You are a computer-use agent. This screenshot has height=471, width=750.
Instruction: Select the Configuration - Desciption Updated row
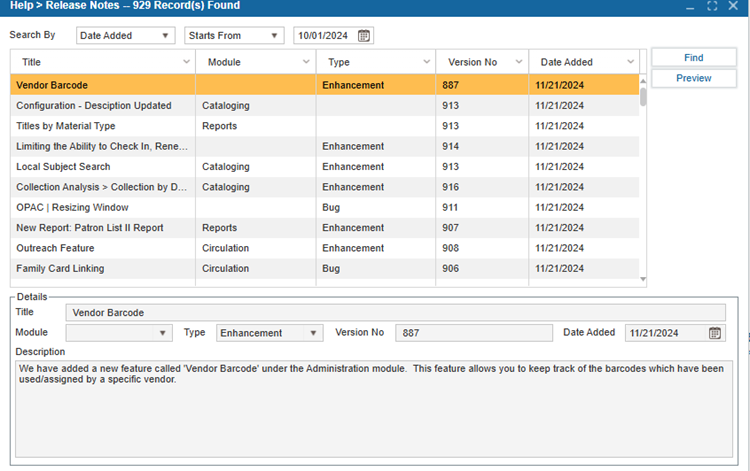[x=324, y=106]
